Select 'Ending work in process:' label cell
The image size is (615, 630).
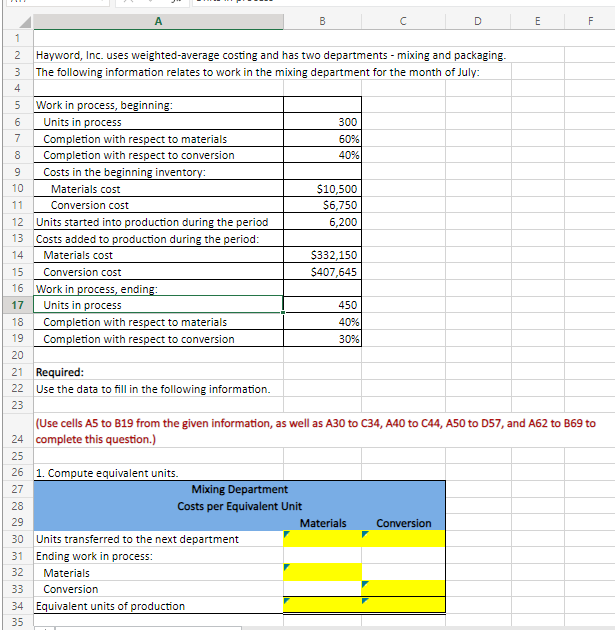pyautogui.click(x=158, y=556)
